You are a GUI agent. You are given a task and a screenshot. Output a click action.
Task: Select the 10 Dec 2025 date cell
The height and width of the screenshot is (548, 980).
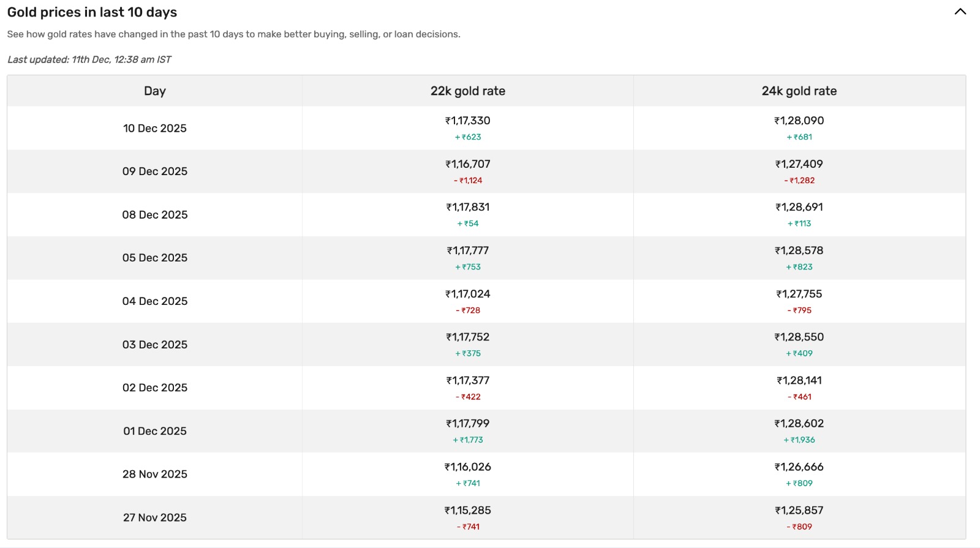pos(155,129)
